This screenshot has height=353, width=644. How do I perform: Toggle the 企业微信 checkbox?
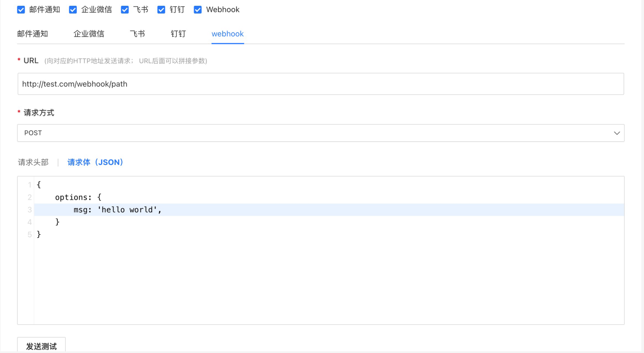pos(73,10)
